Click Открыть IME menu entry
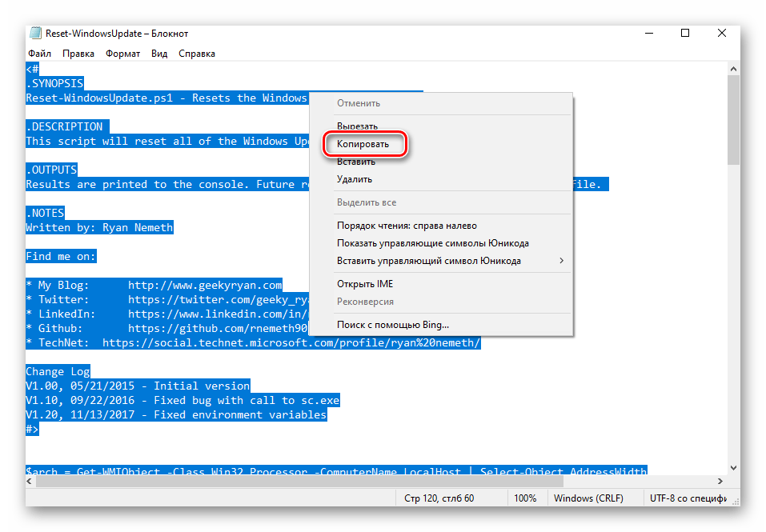The height and width of the screenshot is (532, 766). click(364, 284)
